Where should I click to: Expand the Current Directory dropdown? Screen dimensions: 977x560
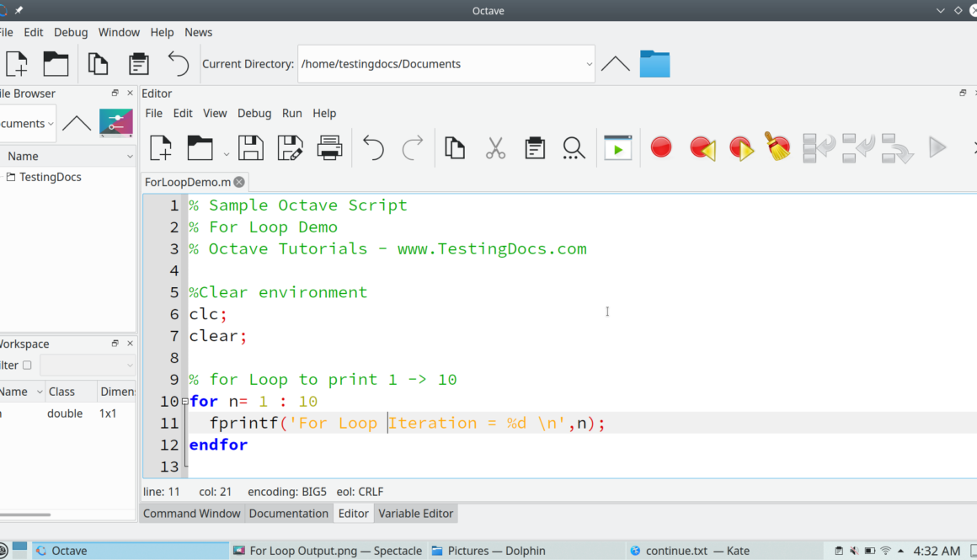589,63
